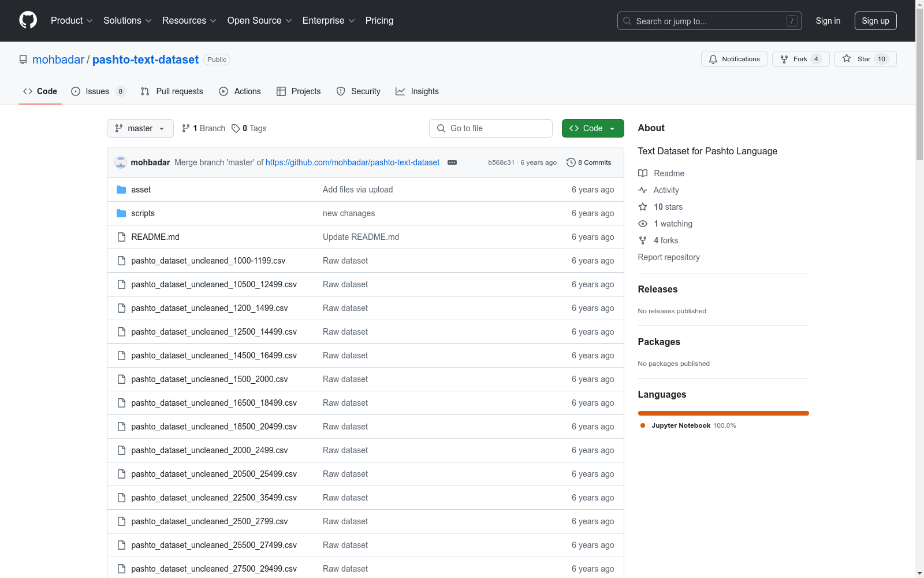
Task: Click the README.md file icon
Action: click(x=121, y=237)
